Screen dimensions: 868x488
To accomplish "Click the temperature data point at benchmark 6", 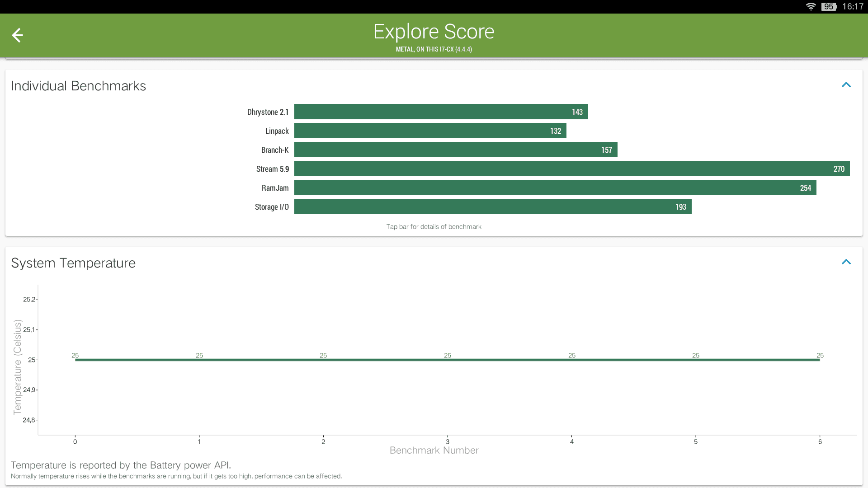I will pos(820,360).
